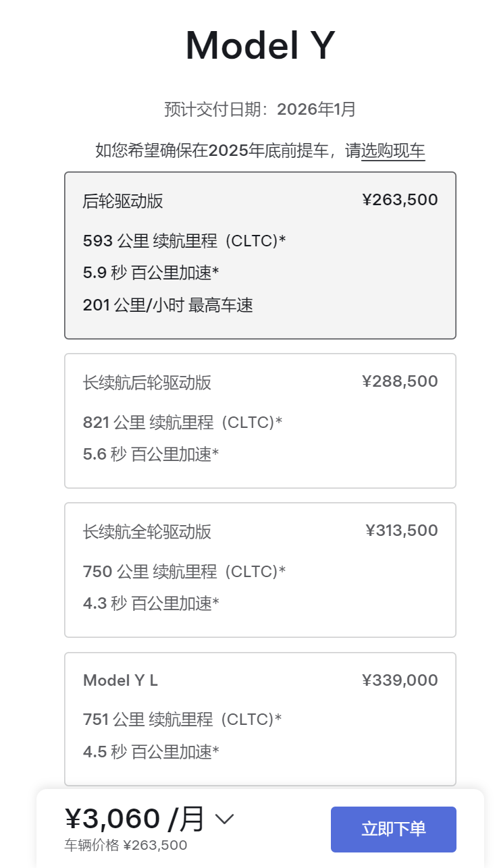The image size is (497, 868).
Task: Click the ¥313,500 price label
Action: pos(401,531)
